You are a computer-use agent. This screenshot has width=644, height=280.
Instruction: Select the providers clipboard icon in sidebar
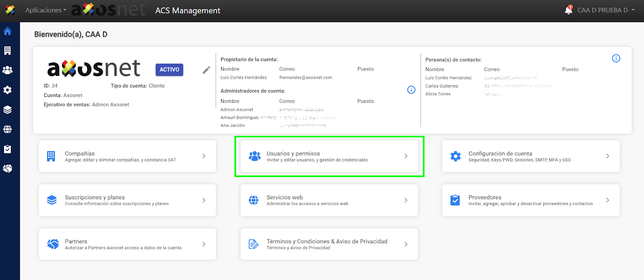(x=7, y=149)
